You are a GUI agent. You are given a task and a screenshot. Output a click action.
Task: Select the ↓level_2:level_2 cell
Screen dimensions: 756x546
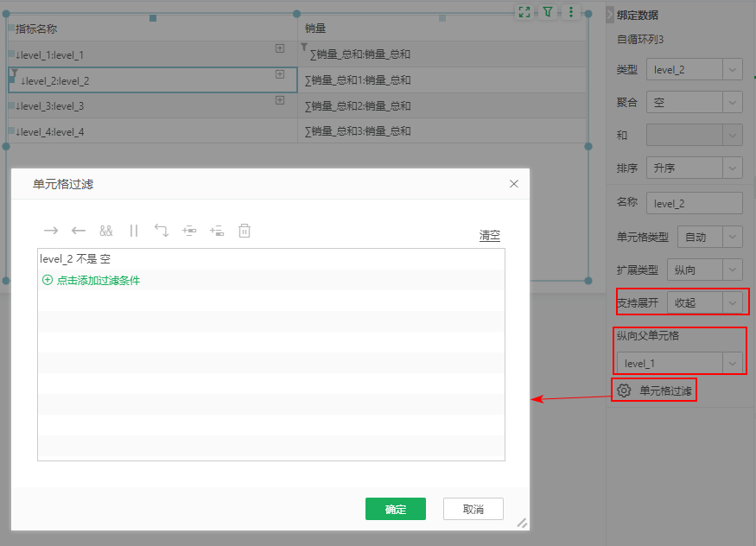click(x=153, y=80)
